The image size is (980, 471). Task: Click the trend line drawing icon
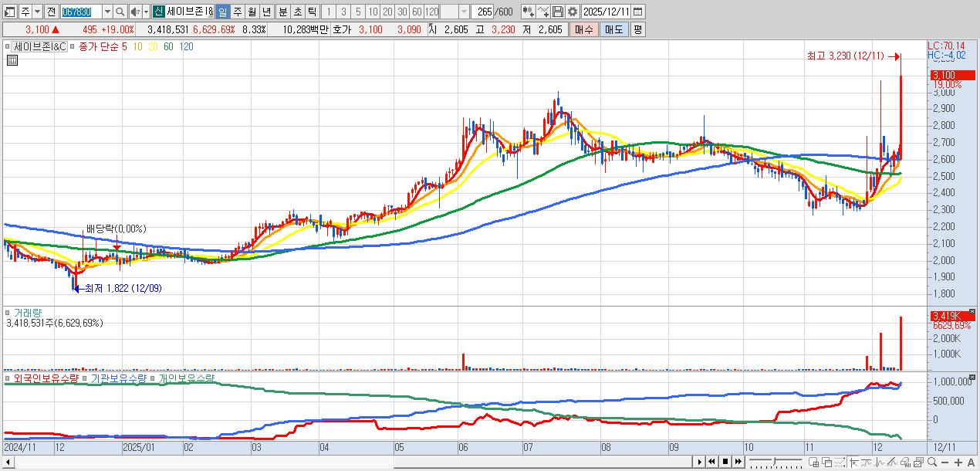892,462
